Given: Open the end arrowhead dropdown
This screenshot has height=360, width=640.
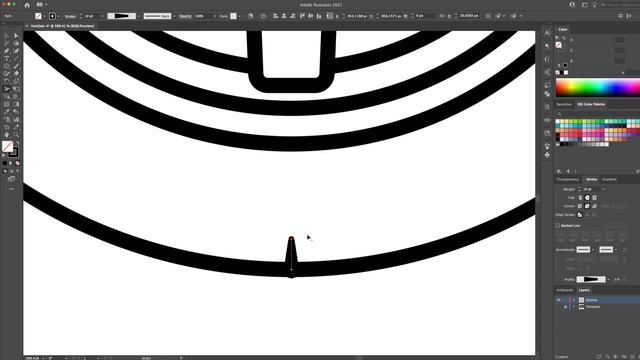Looking at the screenshot, I should (x=616, y=249).
